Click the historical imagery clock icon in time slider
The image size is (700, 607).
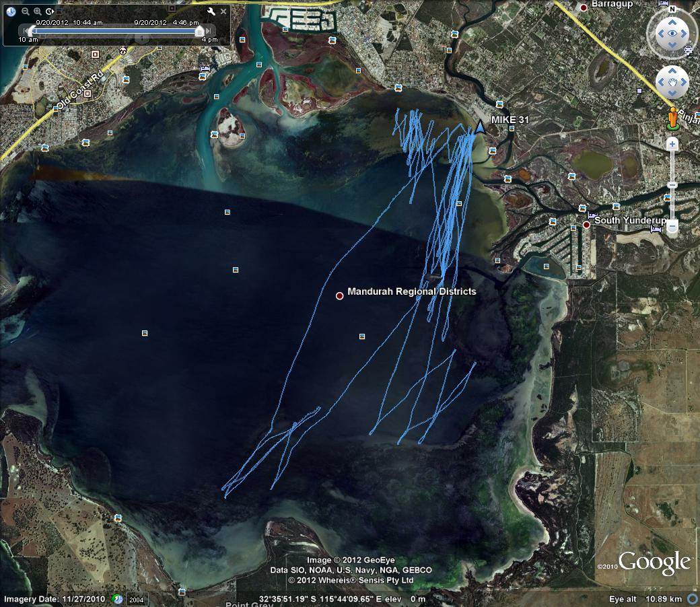(11, 11)
